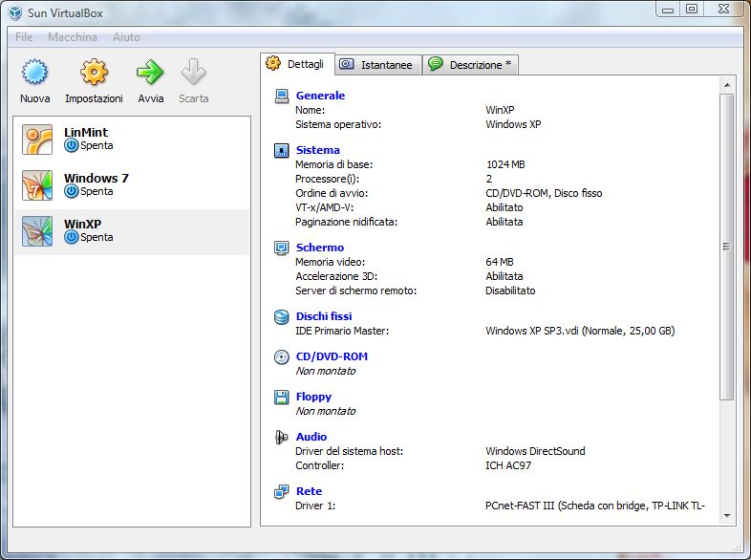Open the Floppy settings link
The image size is (751, 560).
coord(313,397)
